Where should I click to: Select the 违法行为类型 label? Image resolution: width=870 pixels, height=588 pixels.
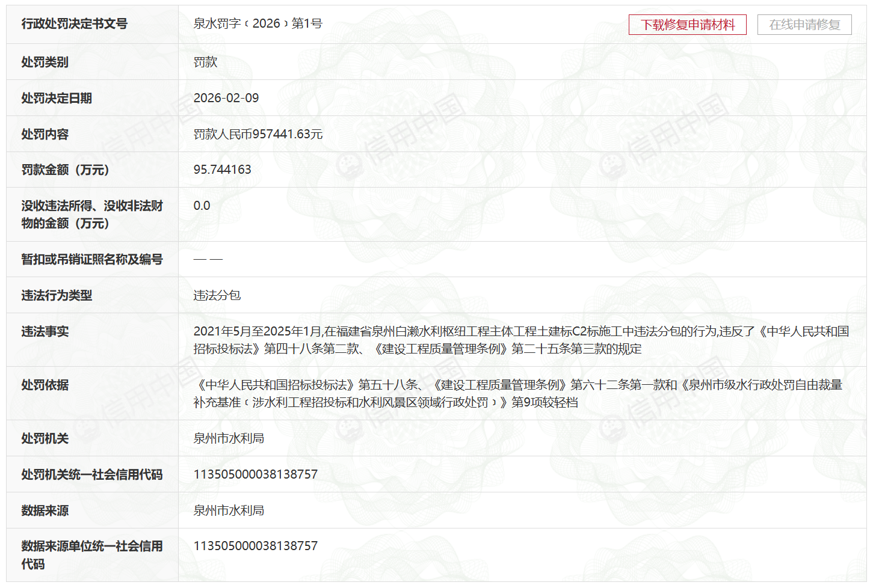click(x=57, y=295)
